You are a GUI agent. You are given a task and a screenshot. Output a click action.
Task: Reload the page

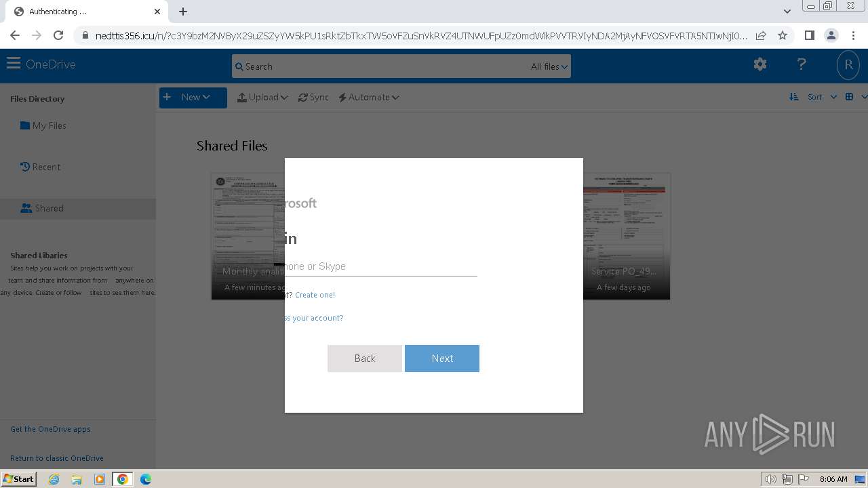coord(58,35)
